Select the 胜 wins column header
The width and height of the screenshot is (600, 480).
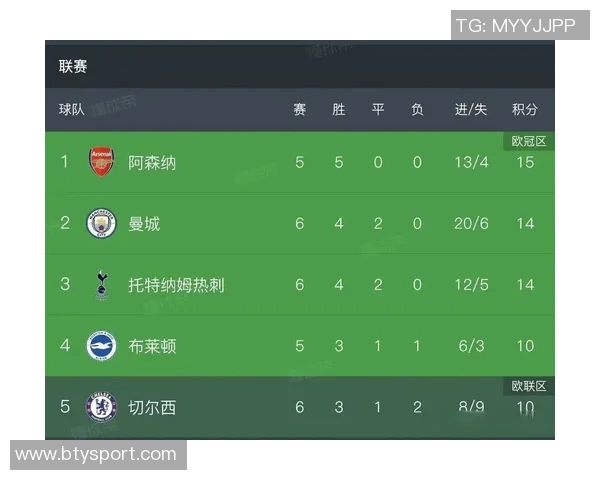338,109
